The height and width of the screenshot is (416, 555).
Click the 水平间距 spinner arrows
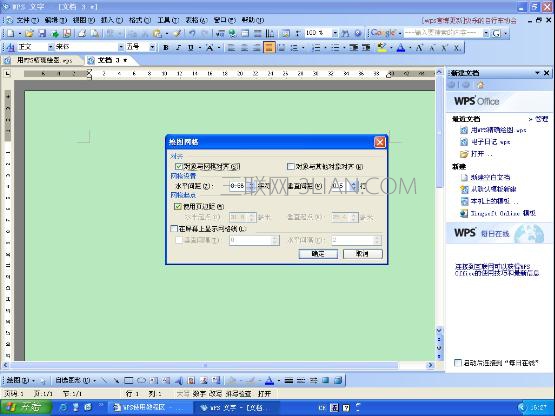coord(251,186)
